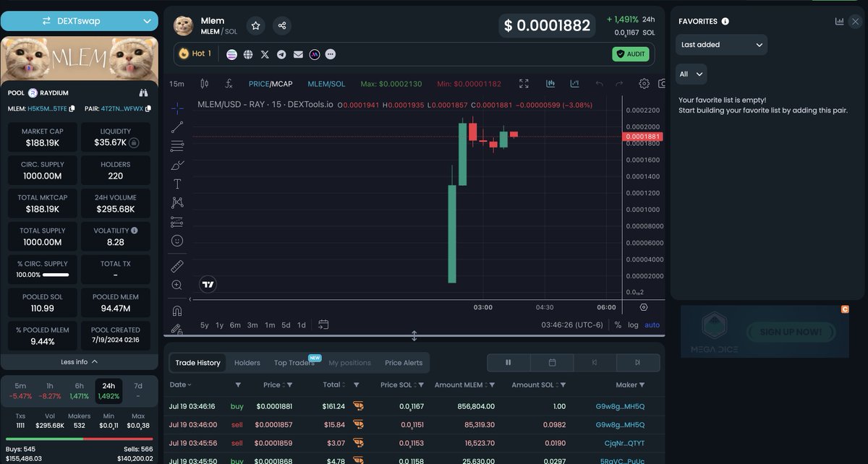This screenshot has height=464, width=868.
Task: Toggle MLEM/SOL denomination on chart
Action: [326, 84]
